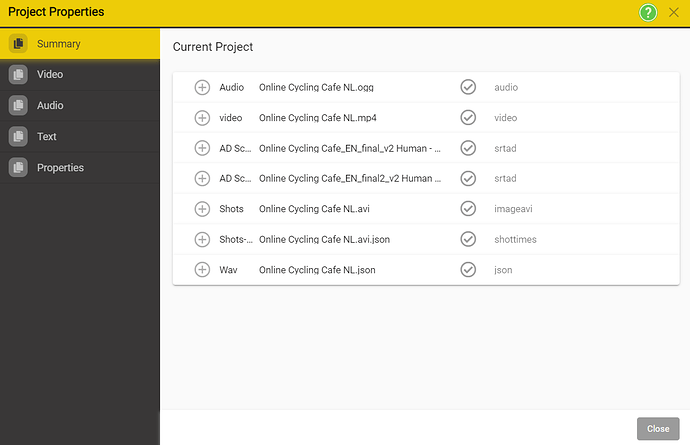Select file name Online Cycling Cafe NL.avi.json
690x445 pixels.
324,239
